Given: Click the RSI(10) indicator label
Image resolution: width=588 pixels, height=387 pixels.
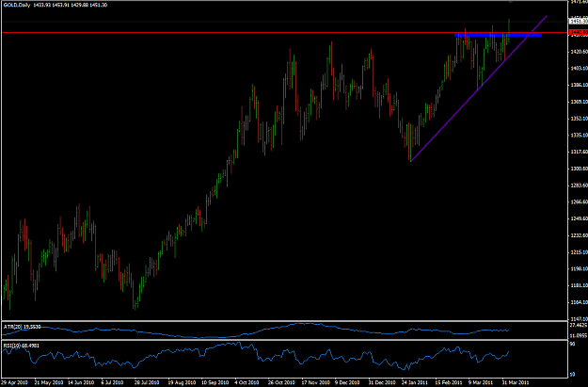Looking at the screenshot, I should click(22, 346).
